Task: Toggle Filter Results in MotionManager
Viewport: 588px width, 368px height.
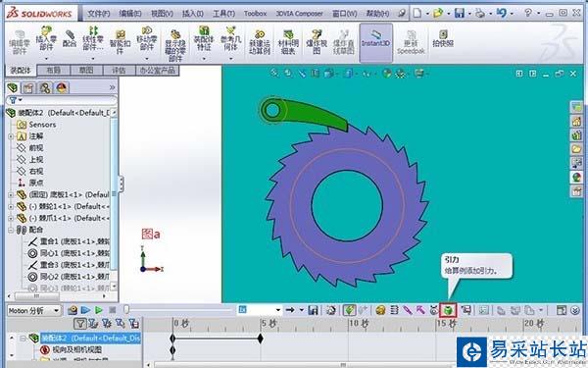Action: [133, 323]
